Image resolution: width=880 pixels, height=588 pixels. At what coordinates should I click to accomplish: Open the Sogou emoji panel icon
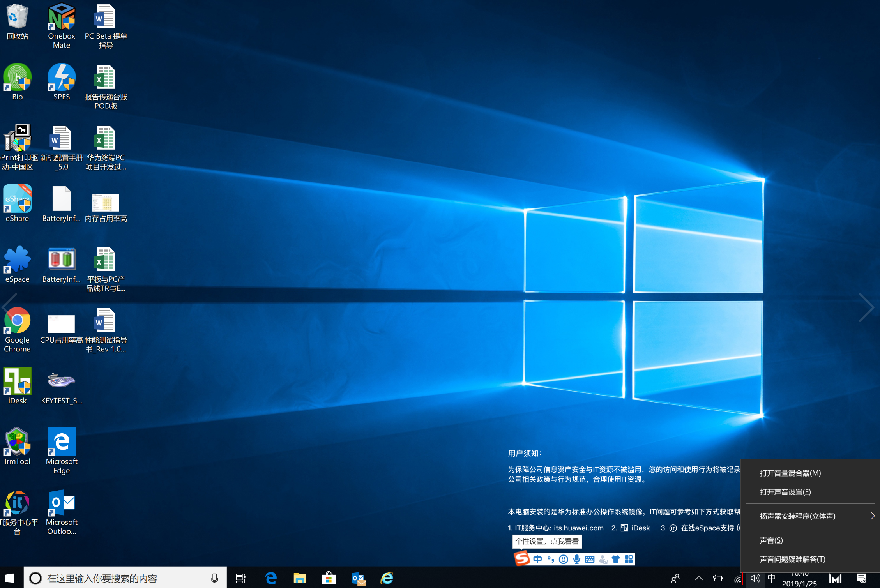[564, 560]
